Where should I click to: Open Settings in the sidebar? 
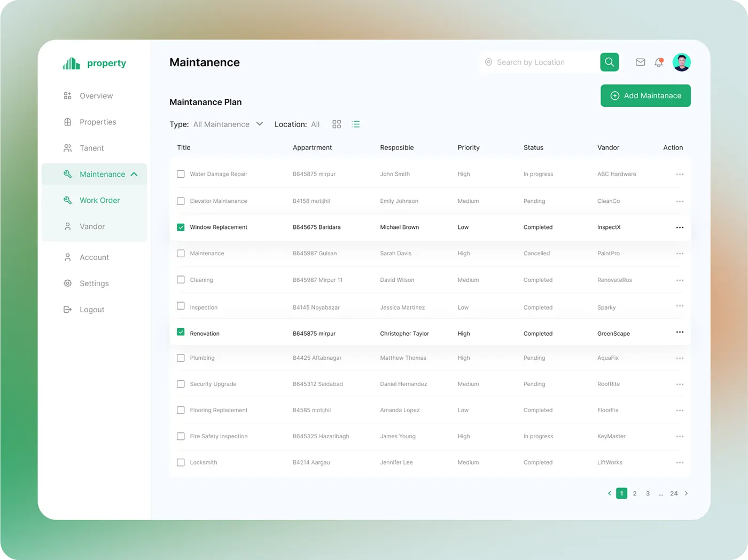tap(86, 283)
